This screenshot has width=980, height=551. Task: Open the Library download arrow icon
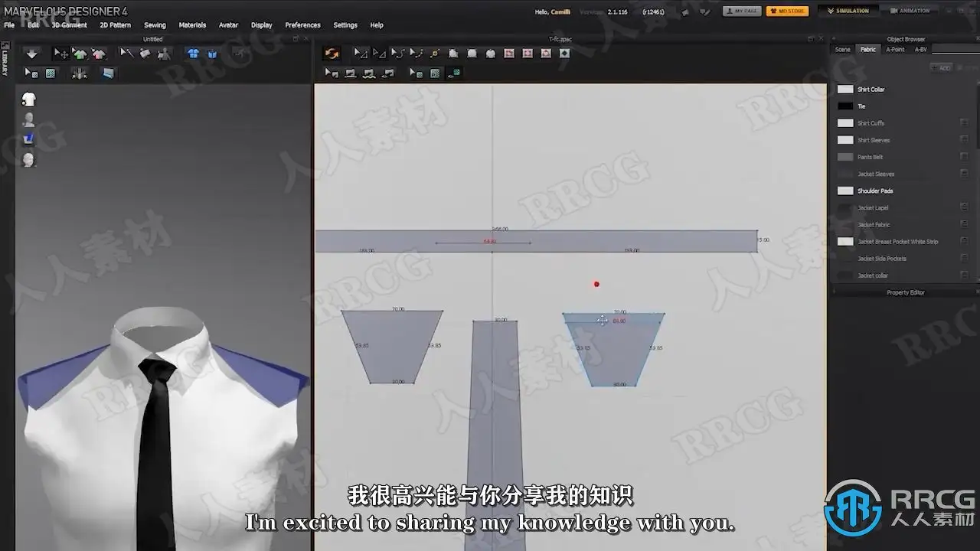tap(31, 54)
